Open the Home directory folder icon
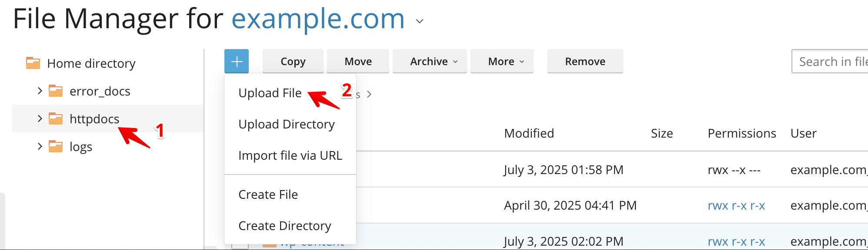Viewport: 868px width, 250px height. 33,63
